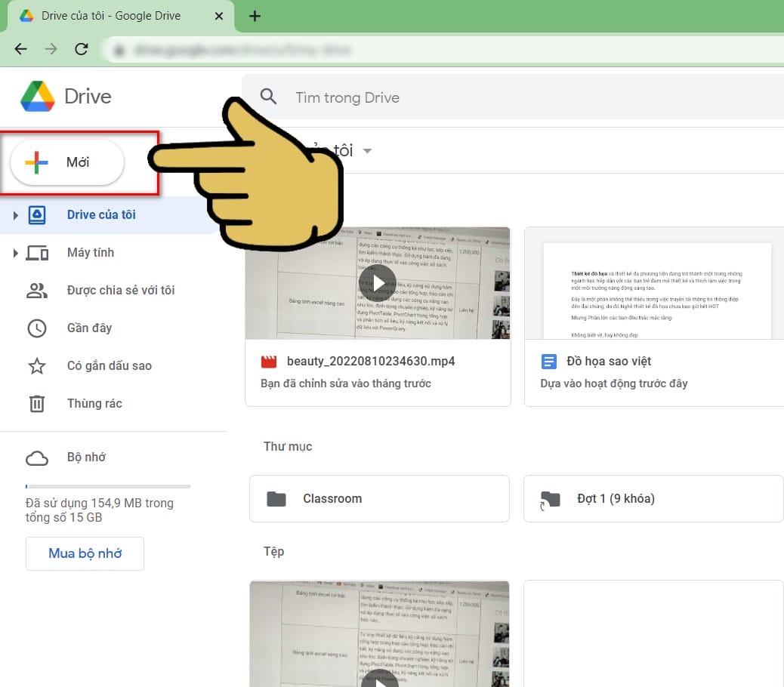784x687 pixels.
Task: Click the blue Docs file icon
Action: coord(548,361)
